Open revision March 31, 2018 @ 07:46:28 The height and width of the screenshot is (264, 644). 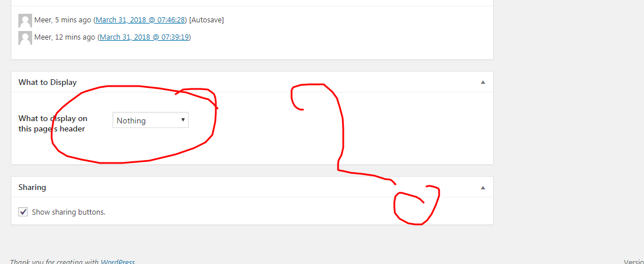click(x=141, y=20)
